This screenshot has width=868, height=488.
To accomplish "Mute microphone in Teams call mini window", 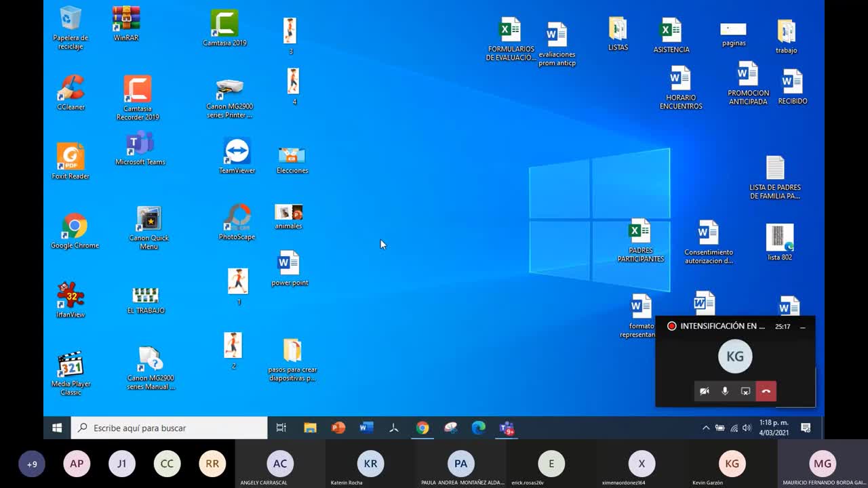I will point(725,391).
